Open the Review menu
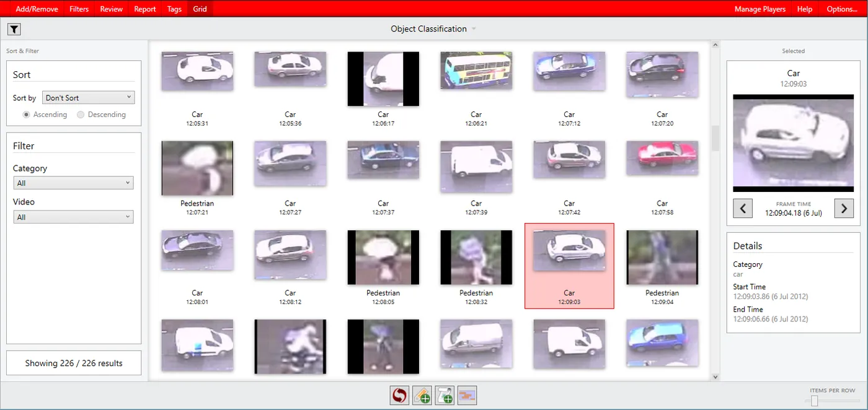The width and height of the screenshot is (868, 410). (x=112, y=9)
